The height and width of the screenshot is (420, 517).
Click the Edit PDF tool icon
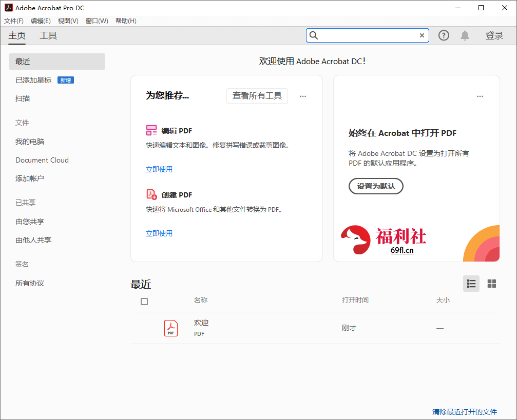click(151, 130)
